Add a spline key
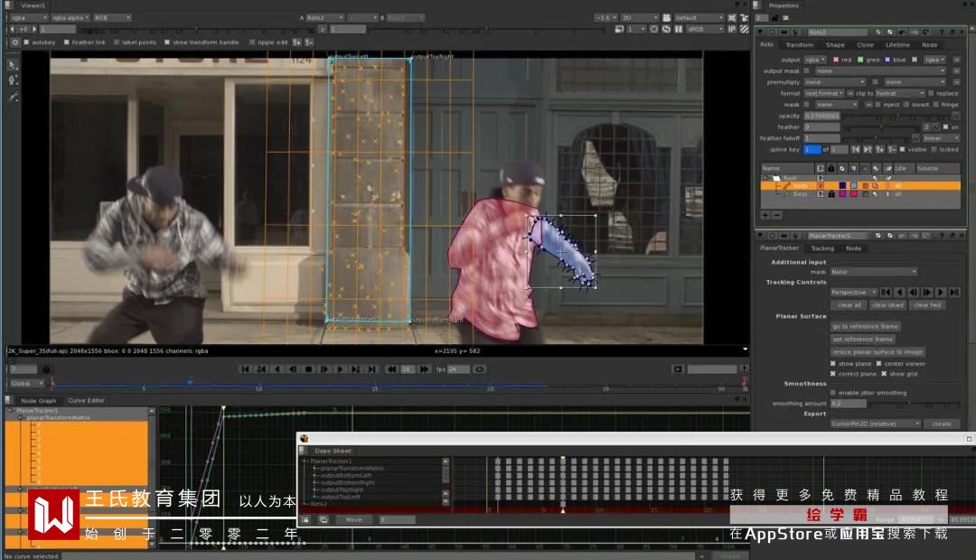The image size is (976, 560). 880,149
